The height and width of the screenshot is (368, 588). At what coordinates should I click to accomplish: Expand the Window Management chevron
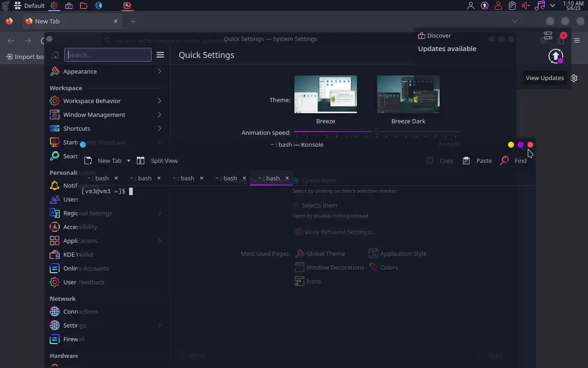159,115
